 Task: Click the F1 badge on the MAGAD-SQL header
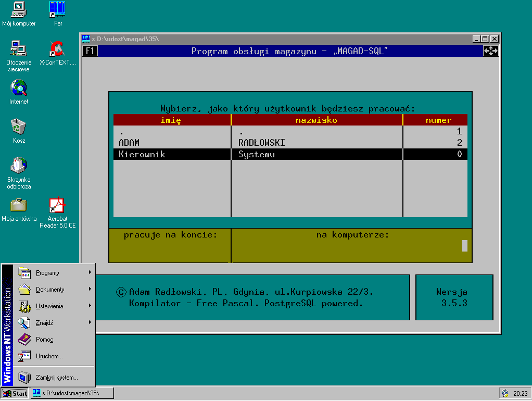click(90, 51)
